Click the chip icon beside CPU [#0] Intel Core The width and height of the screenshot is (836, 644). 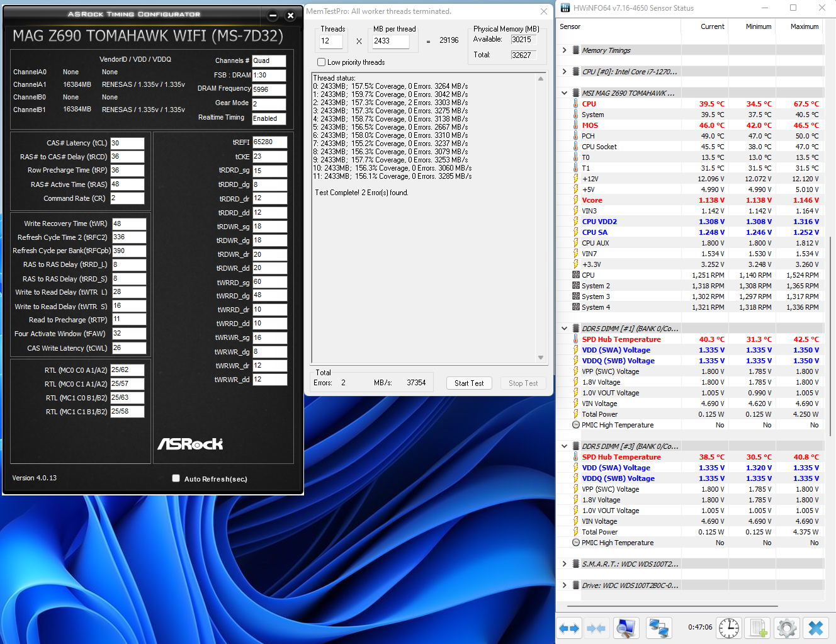pos(575,72)
